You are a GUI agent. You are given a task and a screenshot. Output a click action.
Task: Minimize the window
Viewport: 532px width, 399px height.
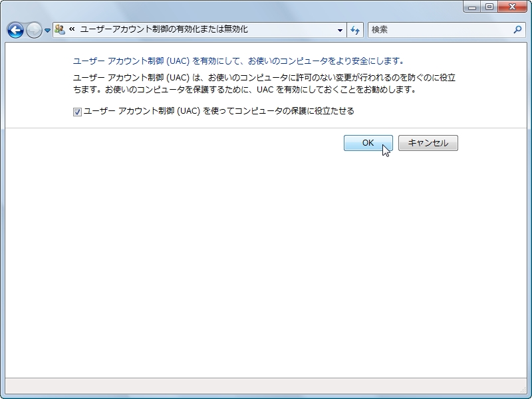tap(472, 7)
